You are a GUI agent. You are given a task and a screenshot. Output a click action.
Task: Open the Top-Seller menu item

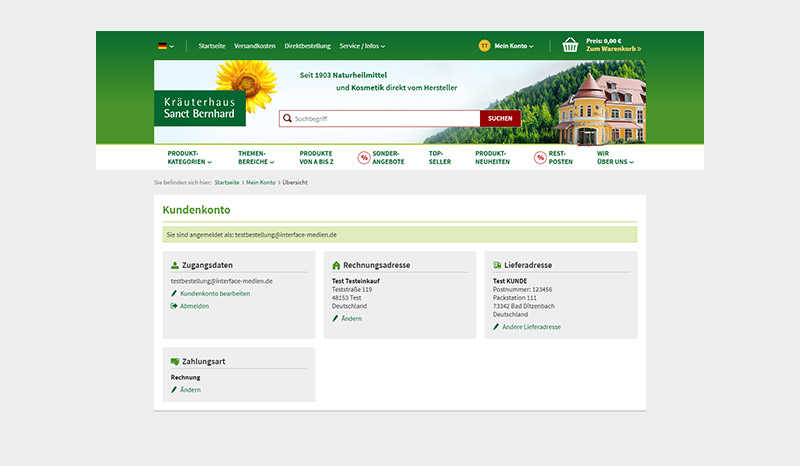(x=440, y=157)
